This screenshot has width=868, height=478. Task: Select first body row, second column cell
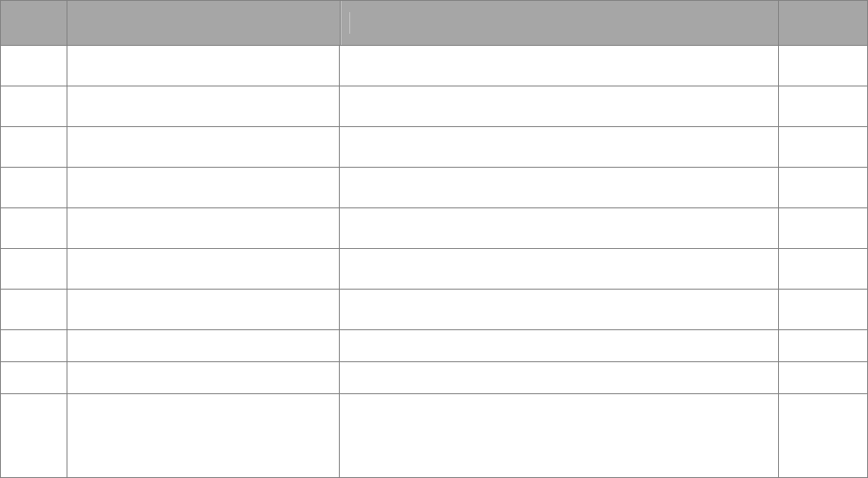tap(202, 66)
